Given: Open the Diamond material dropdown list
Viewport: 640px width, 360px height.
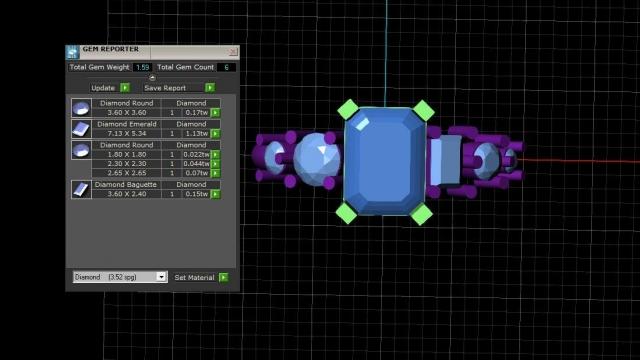Looking at the screenshot, I should point(161,277).
